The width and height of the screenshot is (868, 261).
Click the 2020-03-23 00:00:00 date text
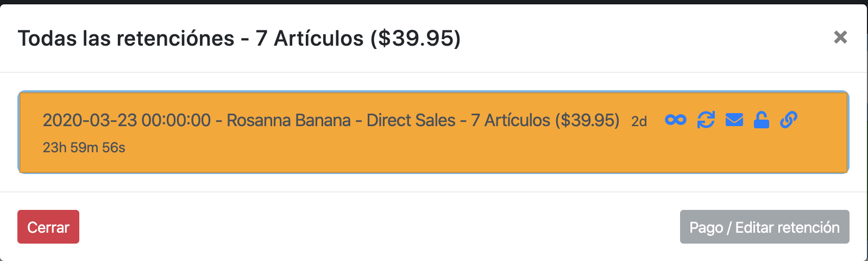pos(127,120)
